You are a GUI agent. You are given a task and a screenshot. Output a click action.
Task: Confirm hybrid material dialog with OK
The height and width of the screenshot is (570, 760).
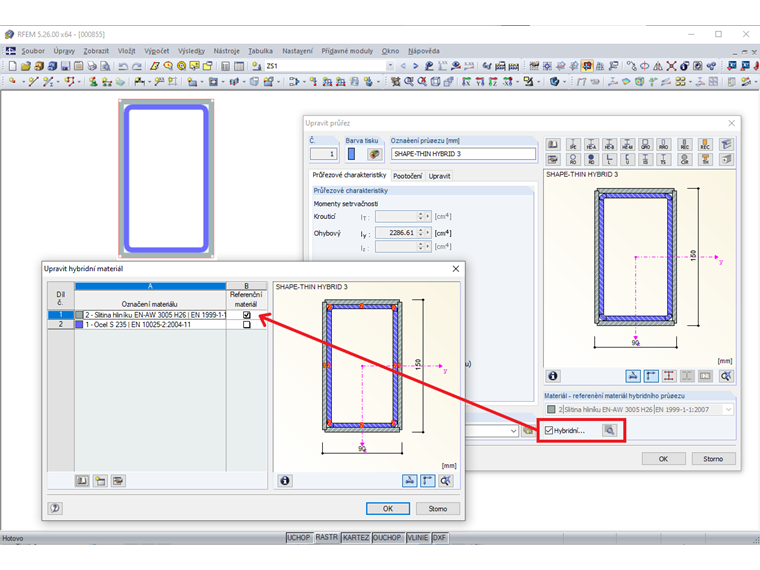pos(388,508)
